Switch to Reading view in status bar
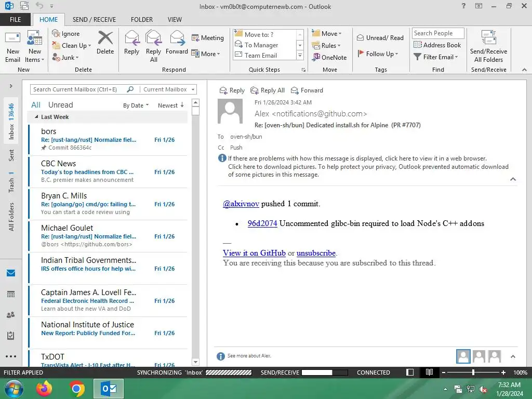 click(429, 372)
